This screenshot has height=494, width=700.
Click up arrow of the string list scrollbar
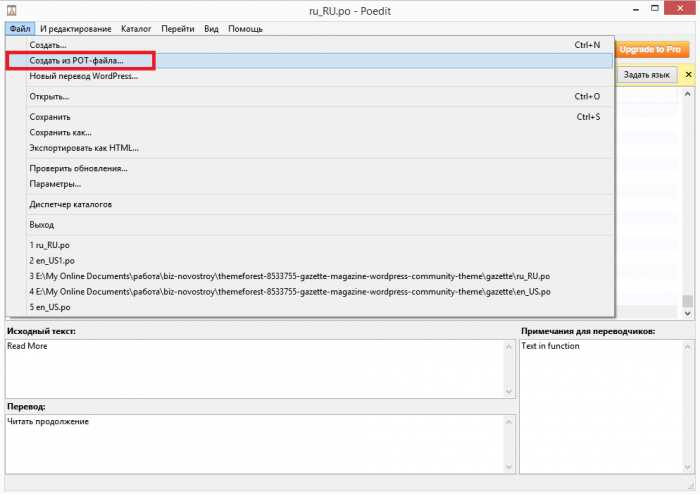688,94
